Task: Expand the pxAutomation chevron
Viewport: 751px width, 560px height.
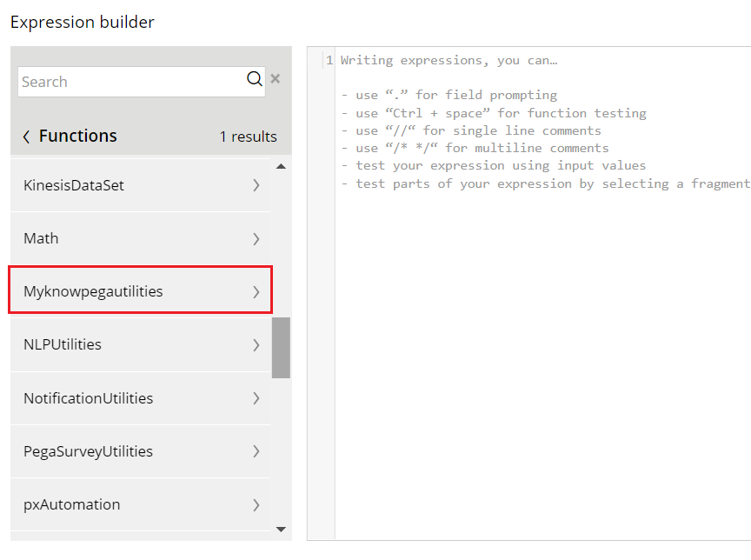Action: tap(256, 505)
